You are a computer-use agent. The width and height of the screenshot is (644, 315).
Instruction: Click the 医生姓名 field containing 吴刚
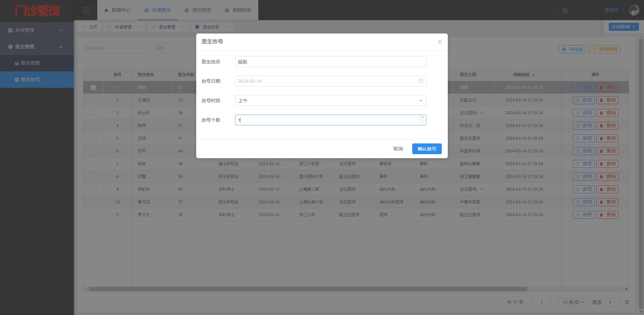pos(330,62)
